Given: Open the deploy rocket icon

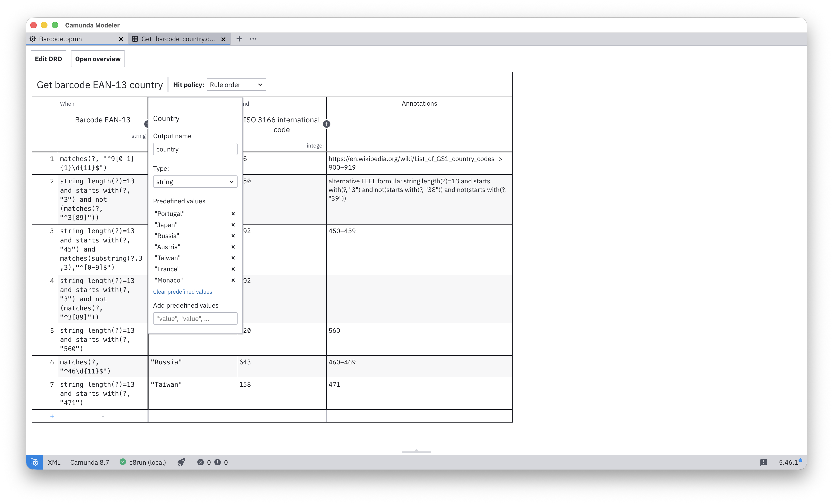Looking at the screenshot, I should coord(181,462).
